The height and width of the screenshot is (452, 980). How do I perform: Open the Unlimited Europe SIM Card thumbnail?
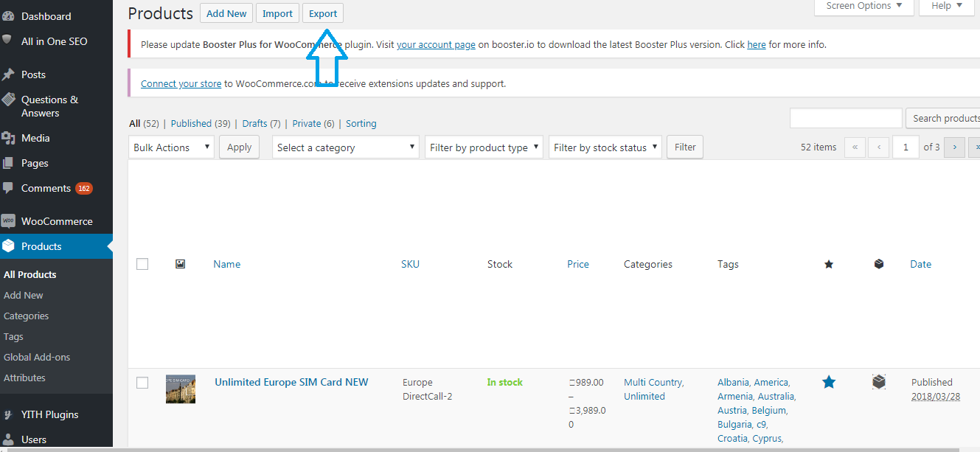coord(181,389)
